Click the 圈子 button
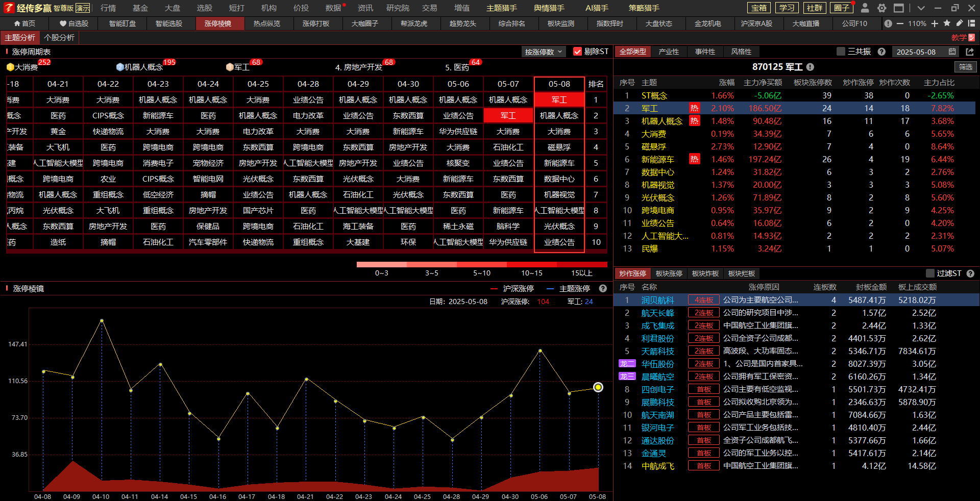The image size is (980, 501). [842, 8]
